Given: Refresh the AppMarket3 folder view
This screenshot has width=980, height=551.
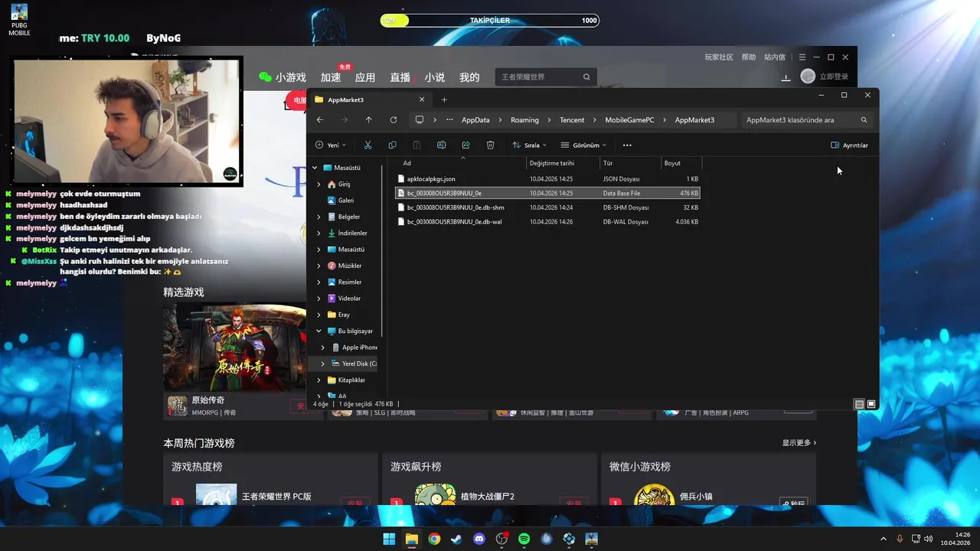Looking at the screenshot, I should 393,120.
